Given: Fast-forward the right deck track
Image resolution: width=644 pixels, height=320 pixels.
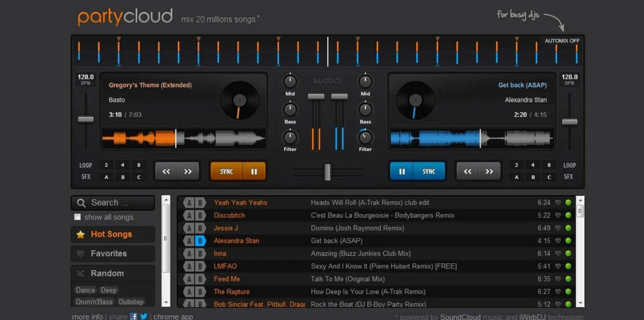Looking at the screenshot, I should point(489,171).
